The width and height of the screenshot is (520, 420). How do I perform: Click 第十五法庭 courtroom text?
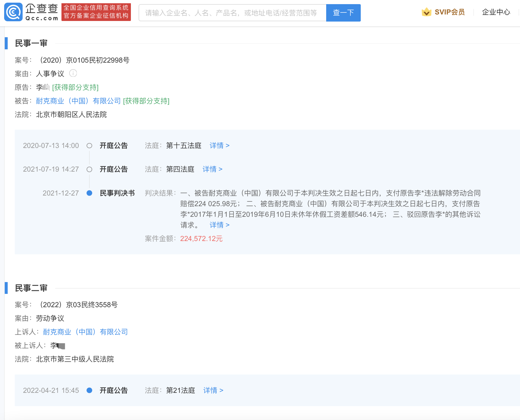183,146
